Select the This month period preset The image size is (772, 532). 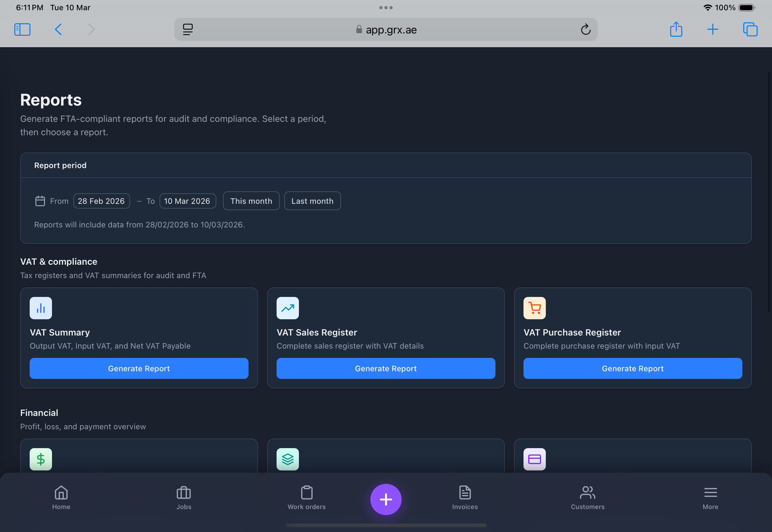[x=251, y=201]
